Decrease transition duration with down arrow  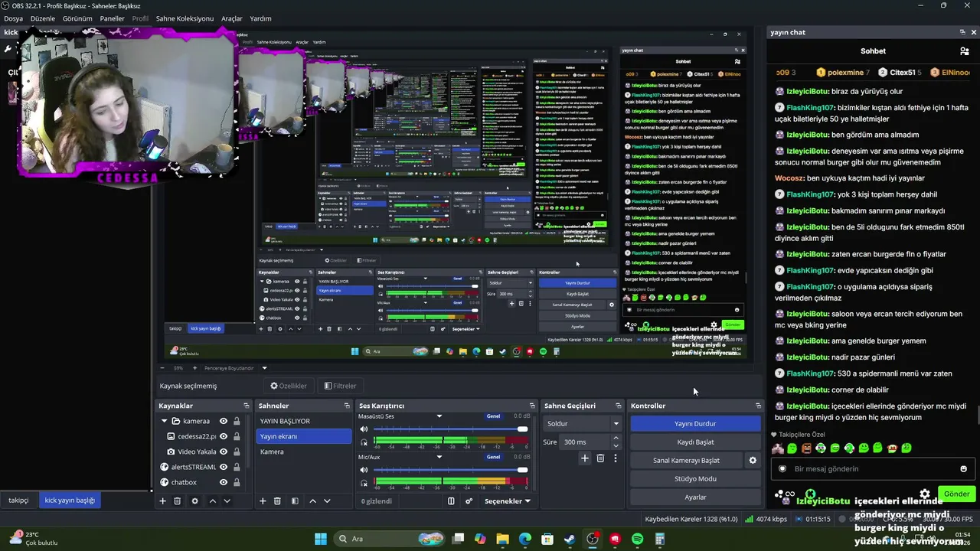click(616, 445)
